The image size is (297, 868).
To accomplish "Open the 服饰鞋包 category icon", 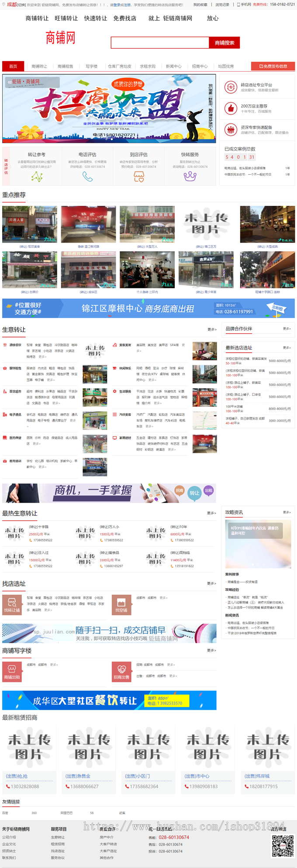I will coord(5,368).
